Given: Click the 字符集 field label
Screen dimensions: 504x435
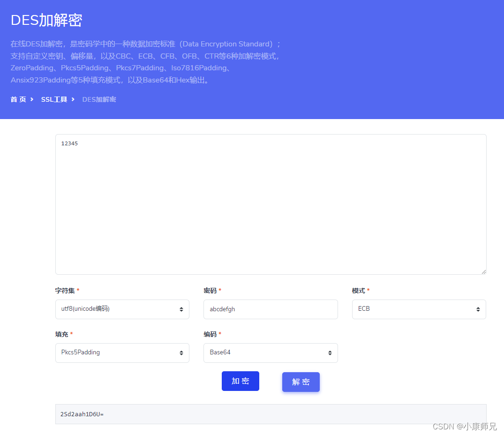Looking at the screenshot, I should [x=65, y=291].
